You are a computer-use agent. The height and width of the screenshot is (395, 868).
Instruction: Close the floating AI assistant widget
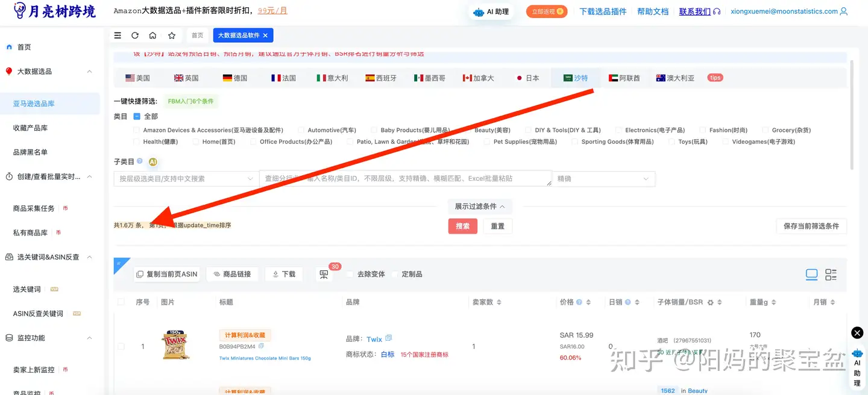[857, 333]
